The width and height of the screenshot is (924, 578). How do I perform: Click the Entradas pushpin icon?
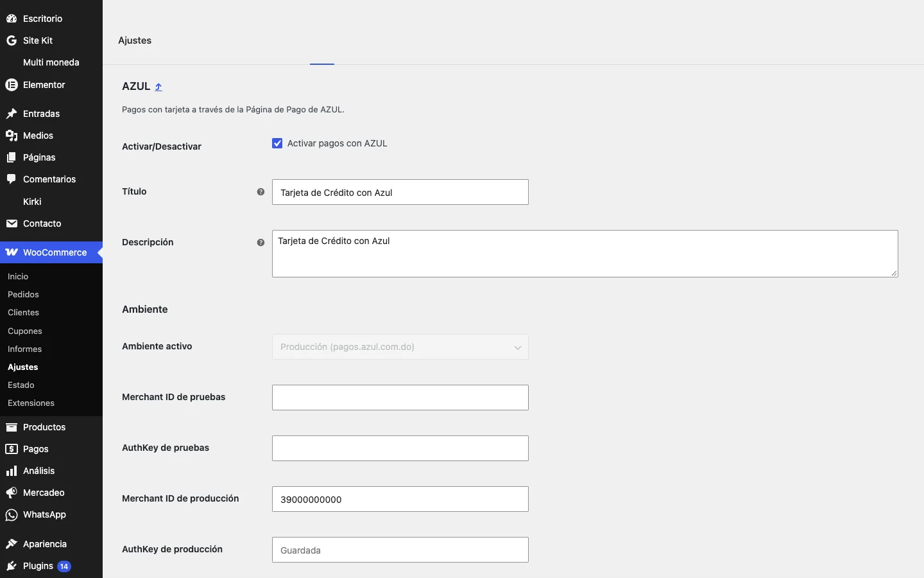coord(12,114)
